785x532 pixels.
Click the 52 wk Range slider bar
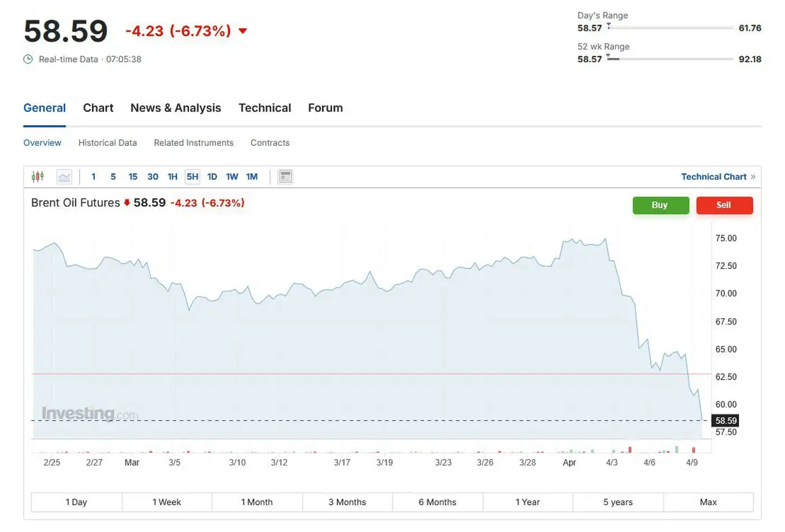pos(670,59)
